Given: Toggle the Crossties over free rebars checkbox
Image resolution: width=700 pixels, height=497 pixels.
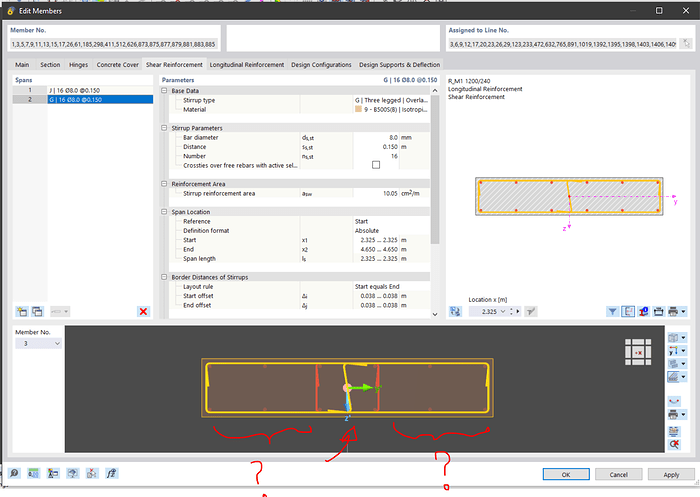Looking at the screenshot, I should click(x=376, y=164).
